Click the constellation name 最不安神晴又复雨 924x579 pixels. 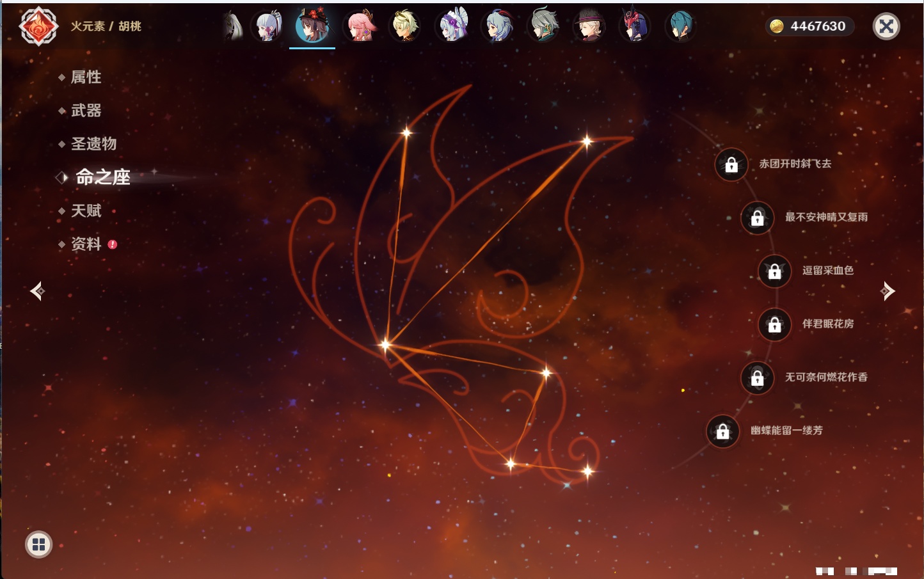point(826,217)
